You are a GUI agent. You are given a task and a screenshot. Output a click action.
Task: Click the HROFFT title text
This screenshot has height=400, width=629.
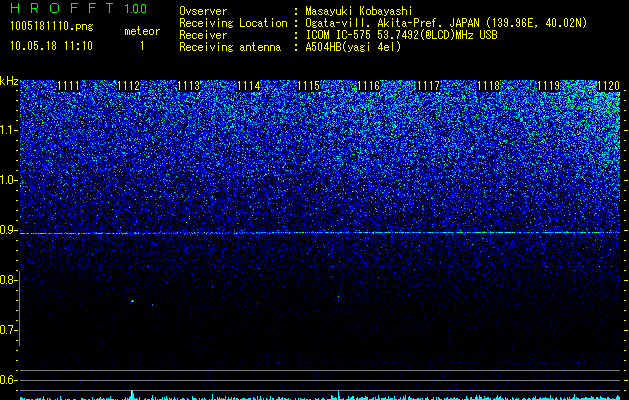62,8
